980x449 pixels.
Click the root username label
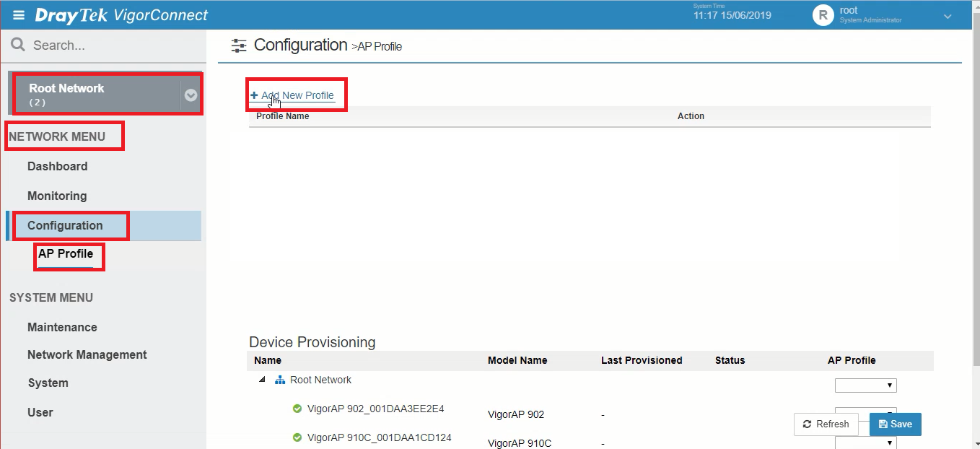(x=849, y=11)
